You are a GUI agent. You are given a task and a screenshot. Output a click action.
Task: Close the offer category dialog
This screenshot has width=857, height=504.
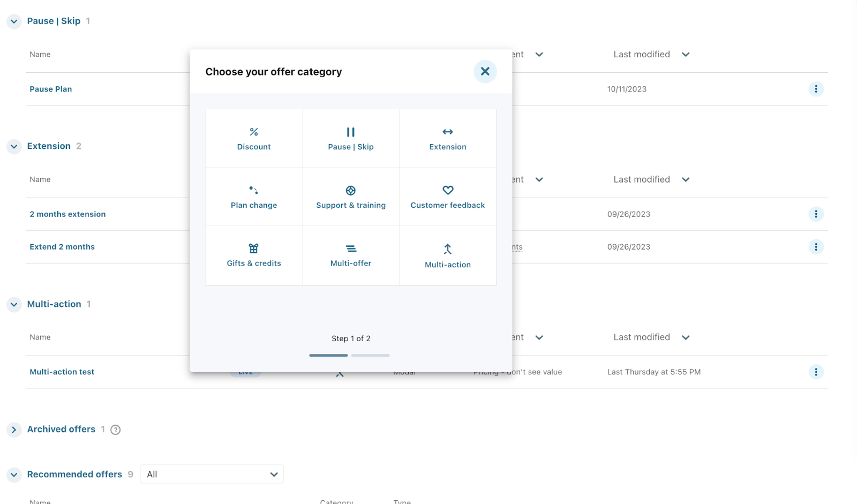pos(485,71)
